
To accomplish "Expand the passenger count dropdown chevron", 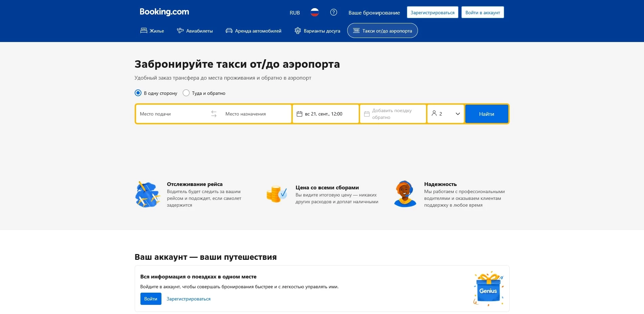I will click(457, 114).
